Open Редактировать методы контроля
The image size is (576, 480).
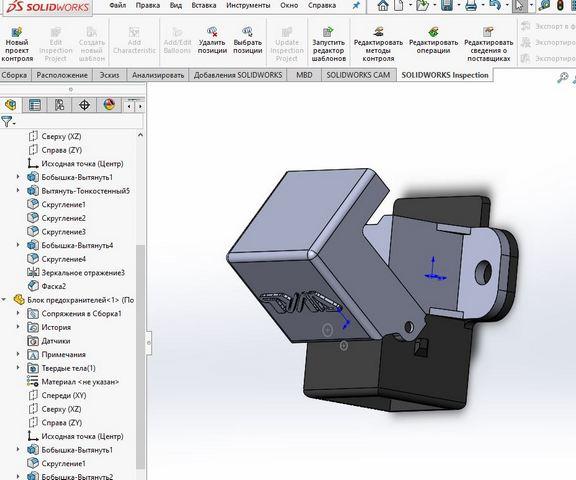click(378, 44)
